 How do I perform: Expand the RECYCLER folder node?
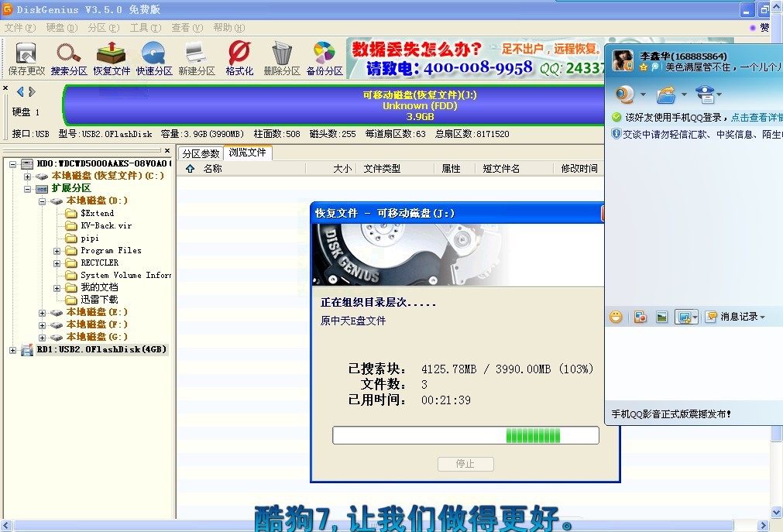click(x=57, y=263)
